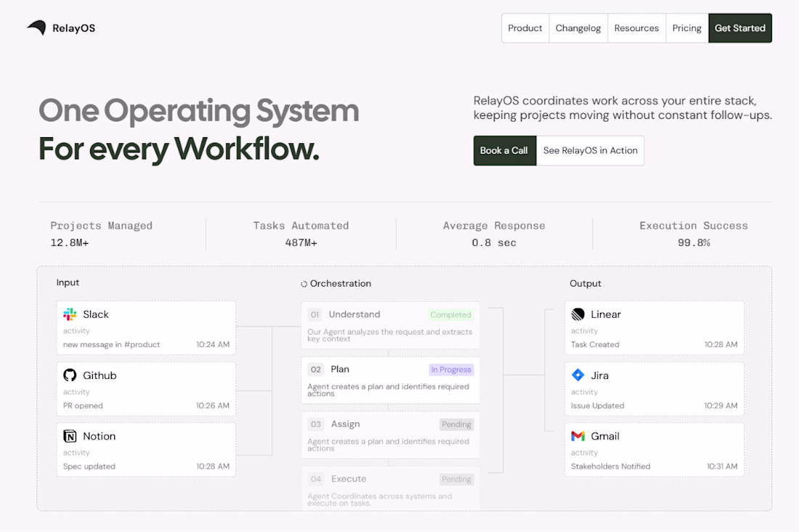
Task: Click 'Stakeholders Notified' activity text
Action: tap(610, 467)
